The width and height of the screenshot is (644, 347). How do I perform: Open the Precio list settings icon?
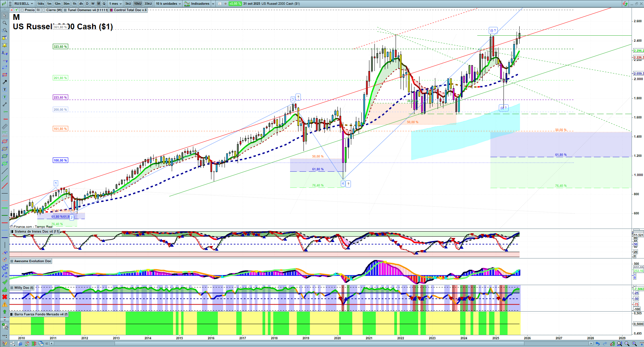(x=38, y=10)
